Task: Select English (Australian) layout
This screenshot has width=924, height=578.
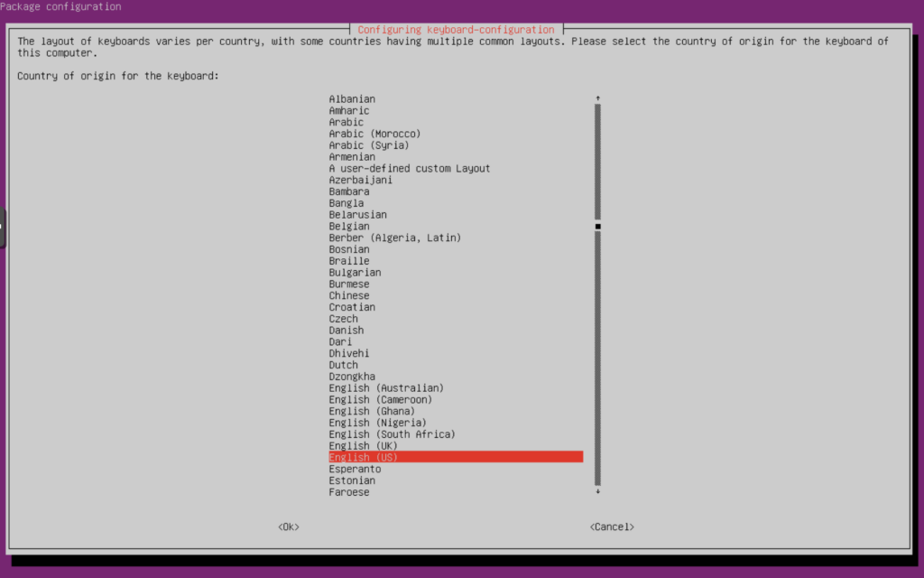Action: click(x=386, y=388)
